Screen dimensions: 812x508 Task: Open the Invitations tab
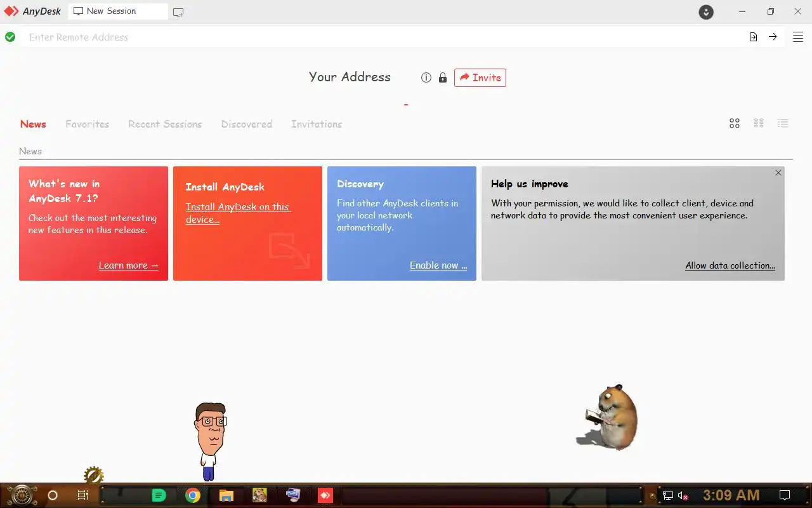coord(317,124)
